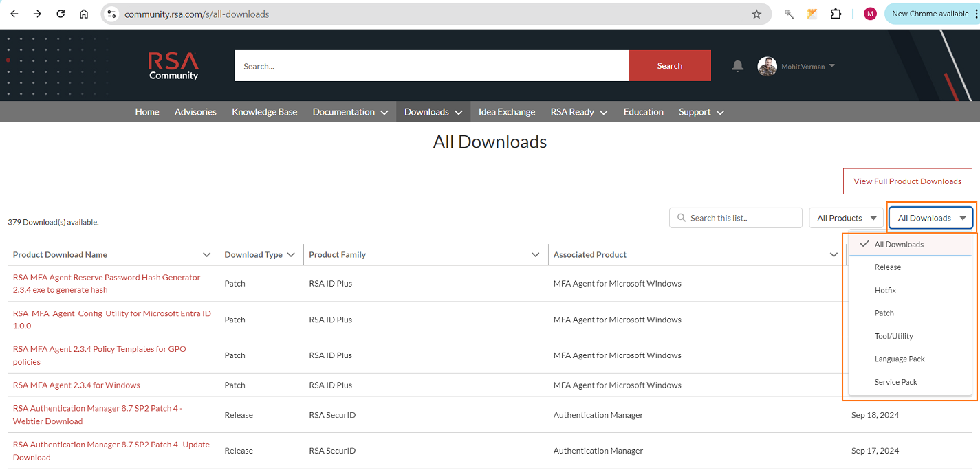Switch to the Idea Exchange section
Screen dimensions: 980x470
click(x=506, y=111)
